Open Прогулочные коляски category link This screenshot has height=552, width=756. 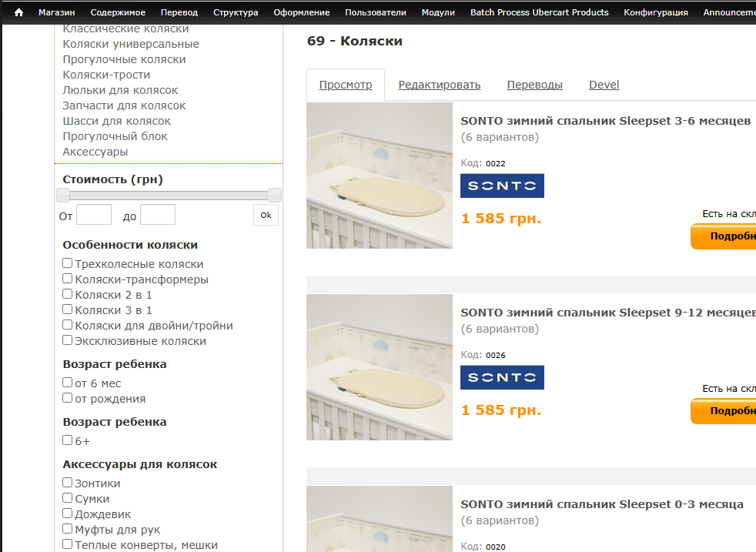coord(124,59)
